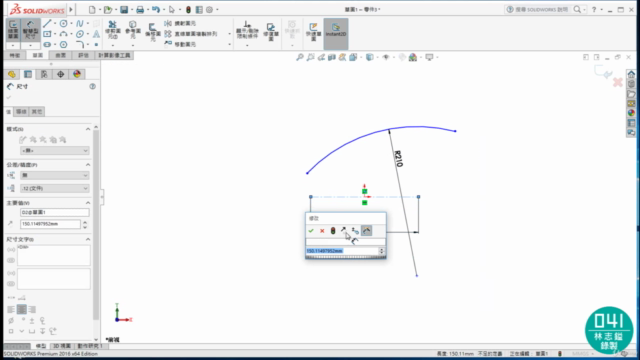Select the Polygon sketch tool
Screen dimensions: 640x360
pos(63,44)
